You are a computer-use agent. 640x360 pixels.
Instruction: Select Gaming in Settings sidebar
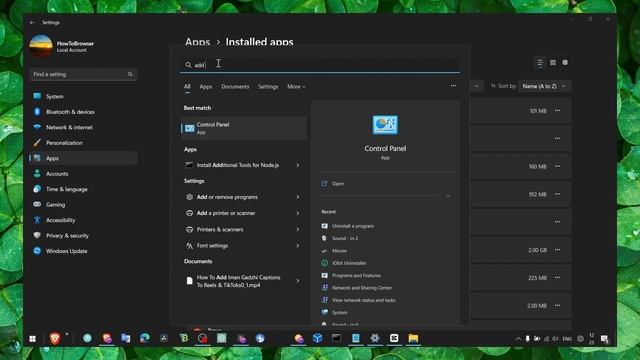(83, 205)
